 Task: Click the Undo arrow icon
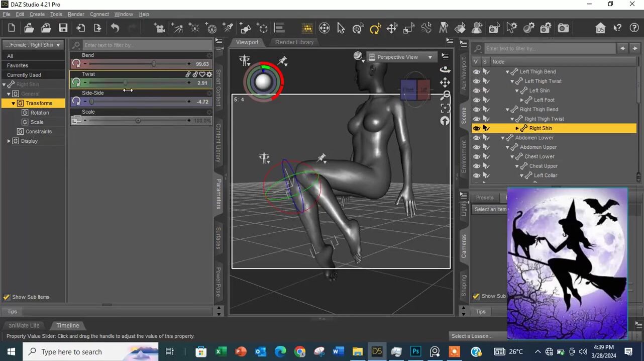pyautogui.click(x=115, y=29)
